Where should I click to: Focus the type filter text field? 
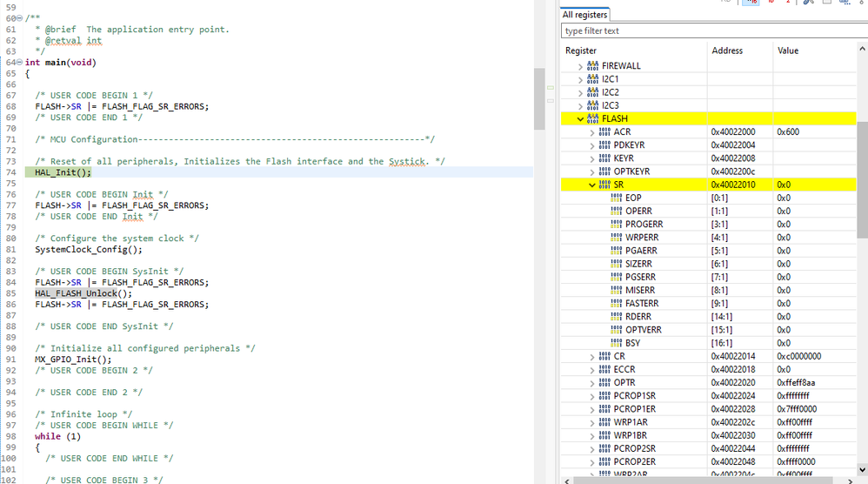click(x=714, y=31)
